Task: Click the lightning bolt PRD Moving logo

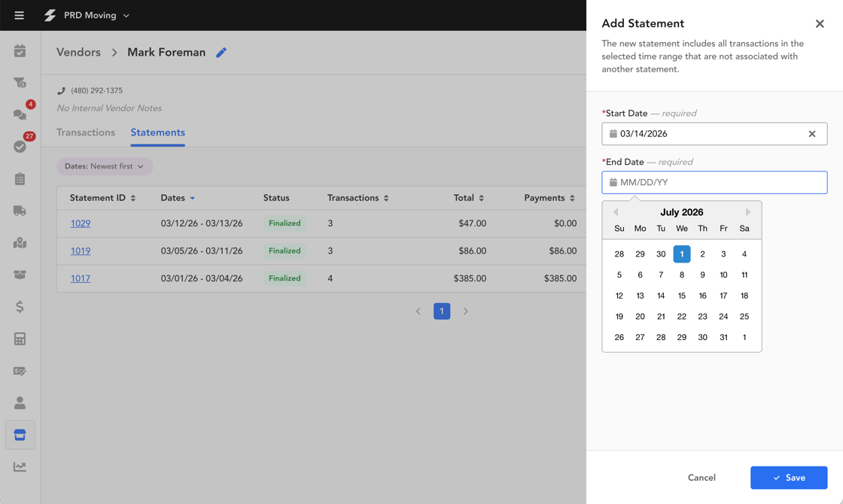Action: click(50, 15)
